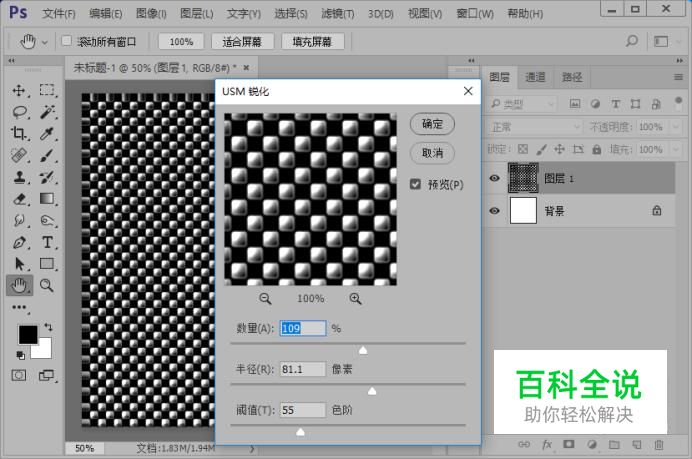Select the Move tool

pyautogui.click(x=19, y=90)
